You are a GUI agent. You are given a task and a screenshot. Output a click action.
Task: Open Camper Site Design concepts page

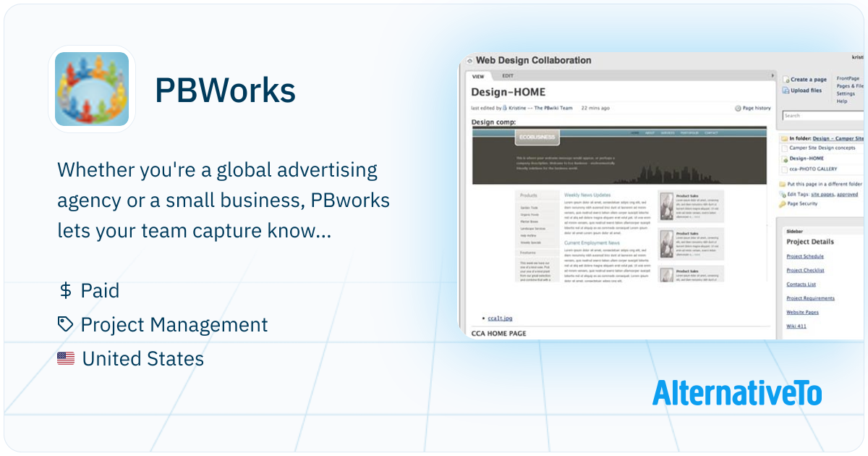822,148
